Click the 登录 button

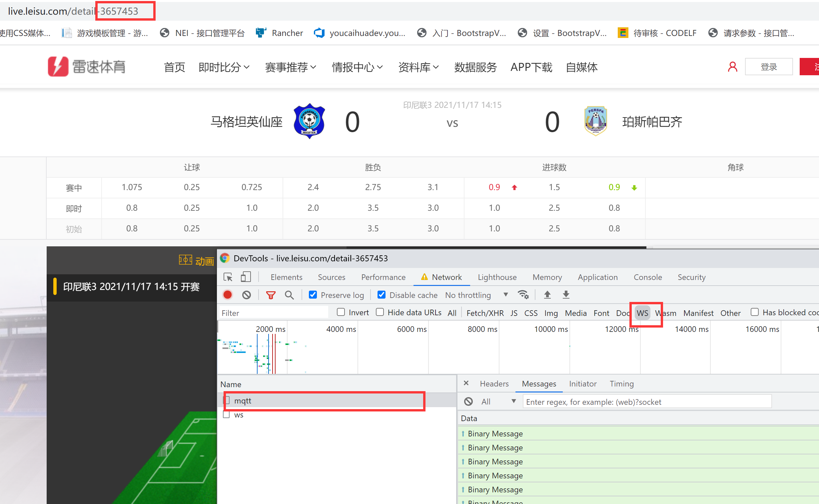pyautogui.click(x=769, y=67)
